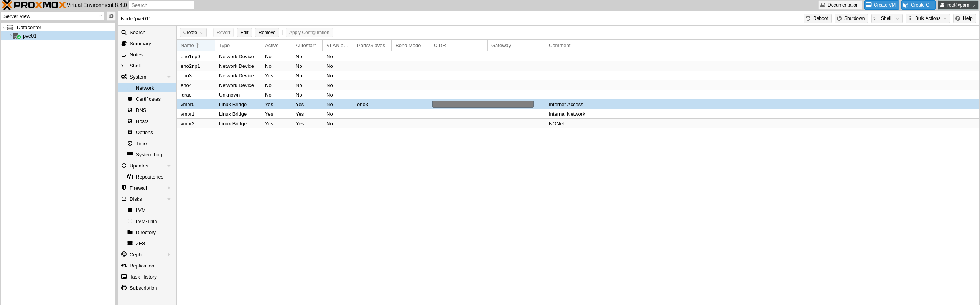This screenshot has height=305, width=980.
Task: Click the Certificates badge icon
Action: pos(130,99)
